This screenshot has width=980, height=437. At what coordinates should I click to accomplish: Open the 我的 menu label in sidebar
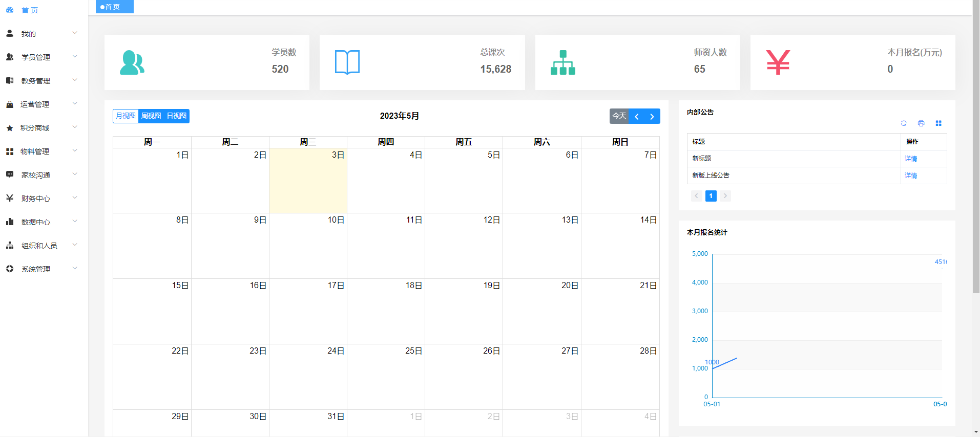coord(29,34)
